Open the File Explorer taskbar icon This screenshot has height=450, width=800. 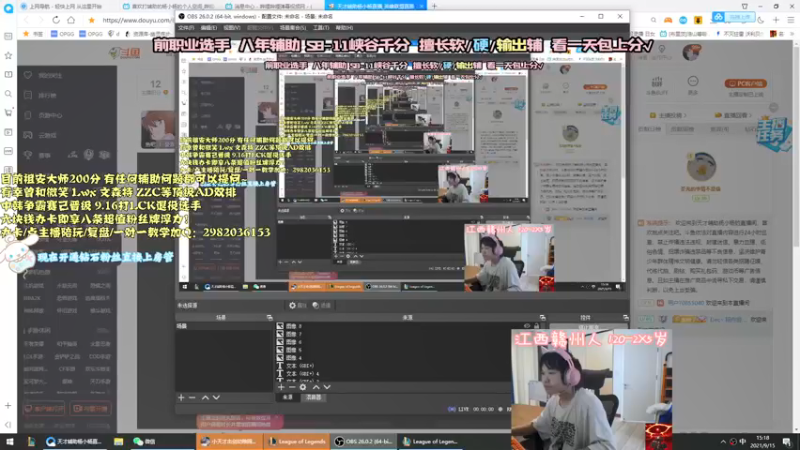(118, 441)
